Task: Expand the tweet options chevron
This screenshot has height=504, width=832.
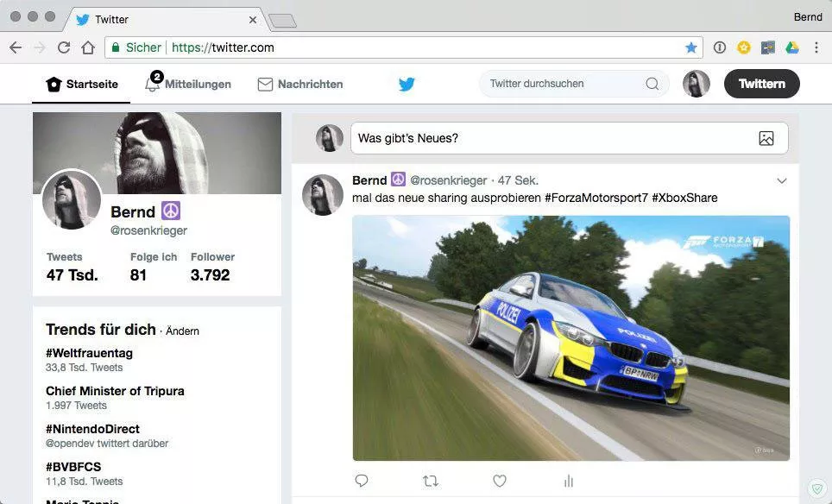Action: tap(782, 181)
